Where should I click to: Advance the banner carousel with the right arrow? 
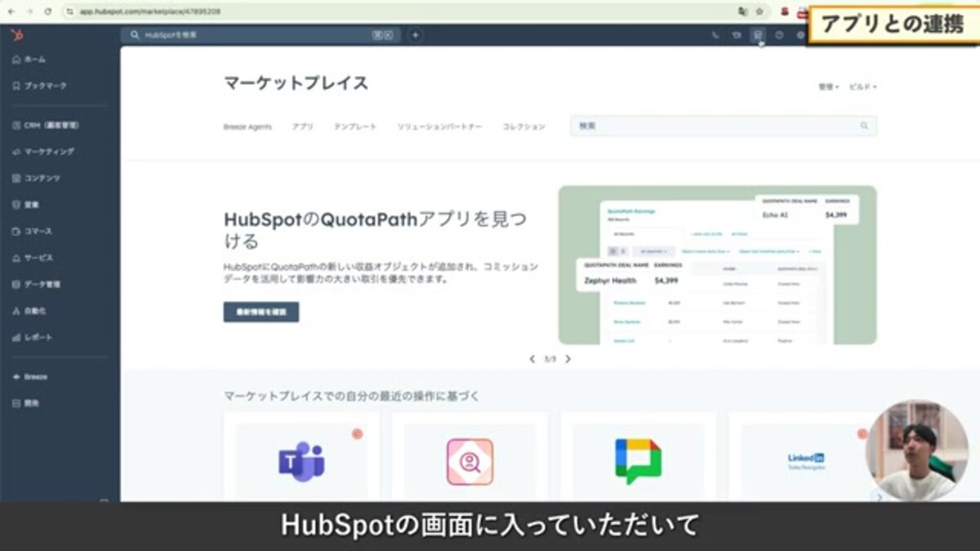569,358
